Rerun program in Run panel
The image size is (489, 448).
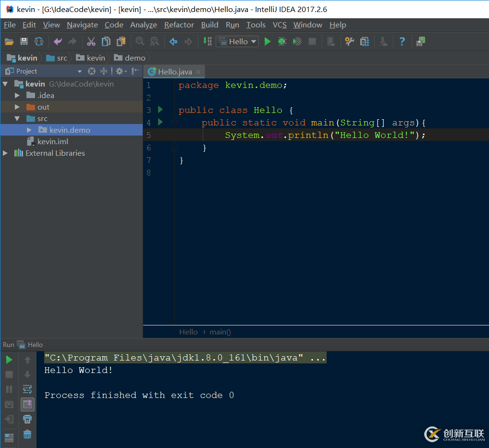9,359
